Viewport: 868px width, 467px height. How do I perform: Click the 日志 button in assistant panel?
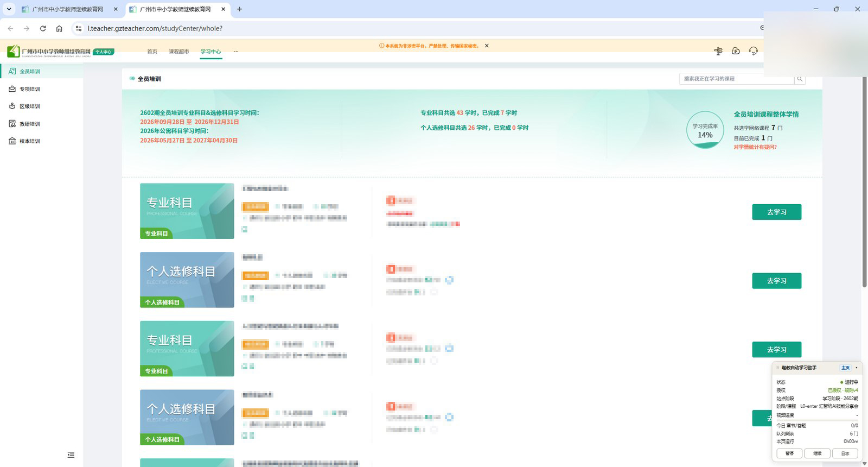[845, 453]
